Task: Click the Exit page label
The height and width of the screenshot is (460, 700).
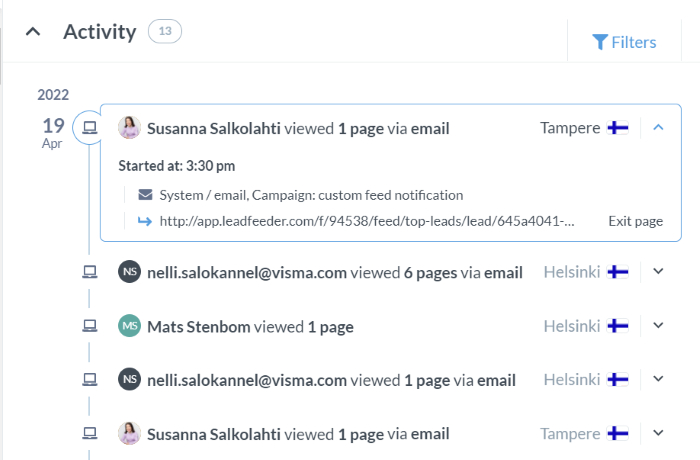Action: click(x=636, y=221)
